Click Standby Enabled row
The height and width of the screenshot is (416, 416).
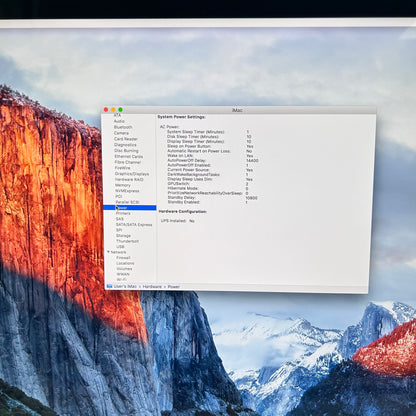click(x=207, y=202)
